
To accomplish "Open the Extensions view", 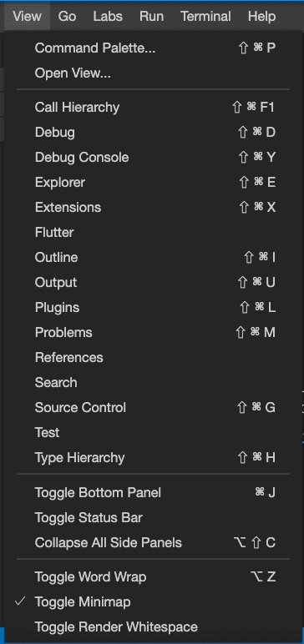I will pos(153,208).
